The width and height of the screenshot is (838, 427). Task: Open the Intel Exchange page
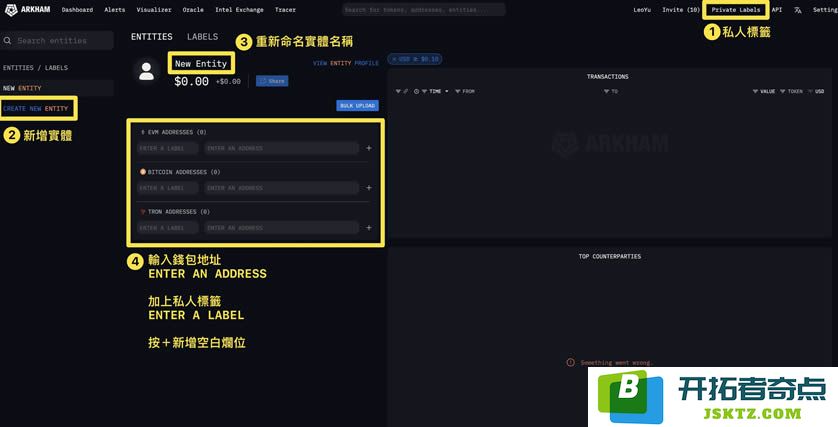click(x=239, y=10)
